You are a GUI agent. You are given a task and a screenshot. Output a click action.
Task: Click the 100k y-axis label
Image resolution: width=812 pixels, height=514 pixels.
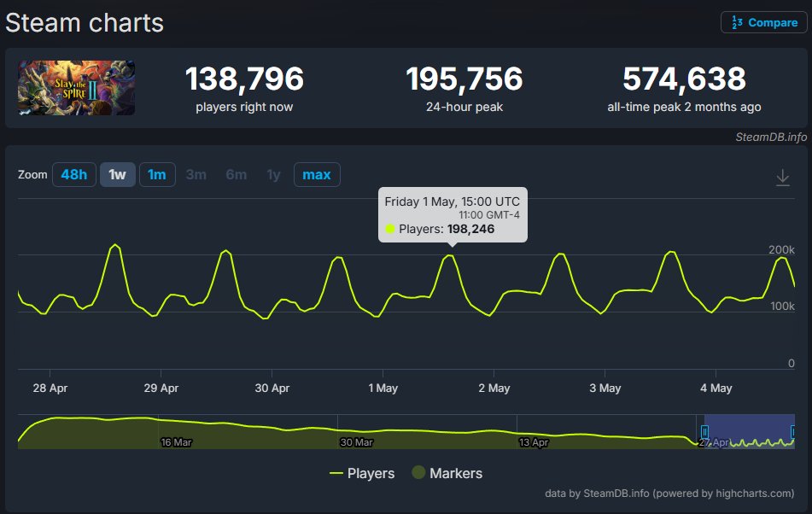(782, 306)
